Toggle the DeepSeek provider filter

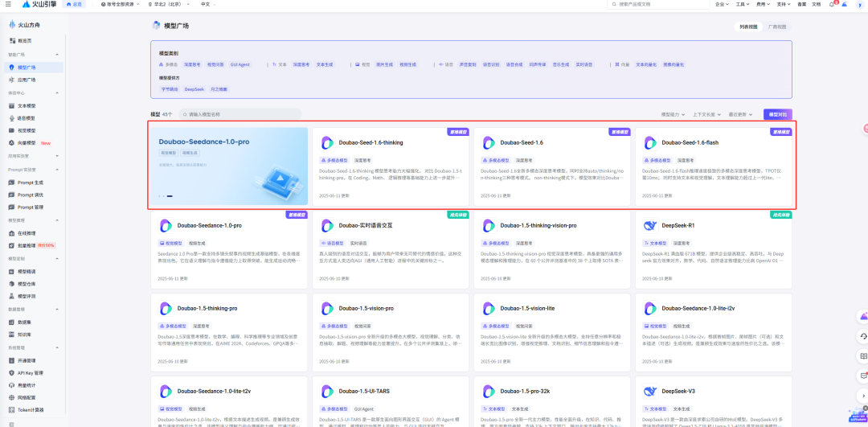(194, 88)
